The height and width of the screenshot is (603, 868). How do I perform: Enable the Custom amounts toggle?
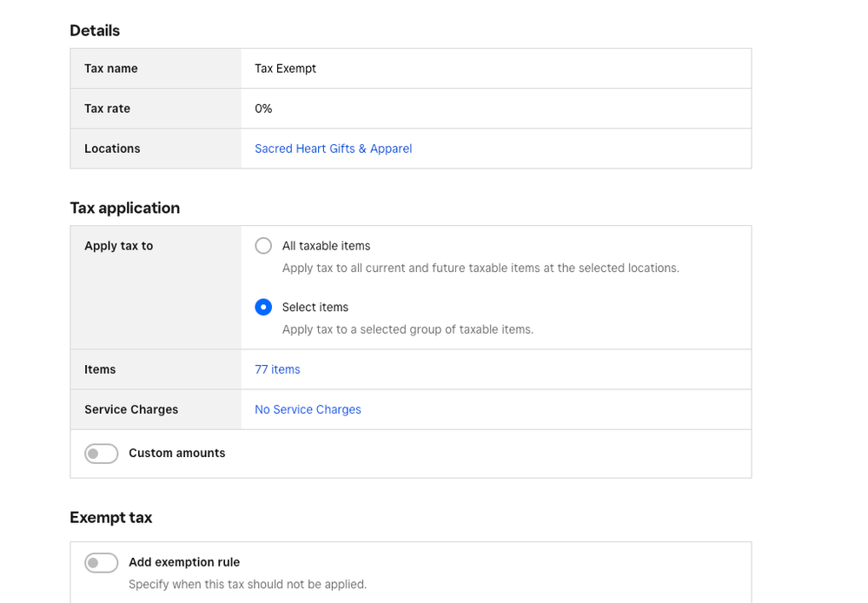pyautogui.click(x=102, y=454)
